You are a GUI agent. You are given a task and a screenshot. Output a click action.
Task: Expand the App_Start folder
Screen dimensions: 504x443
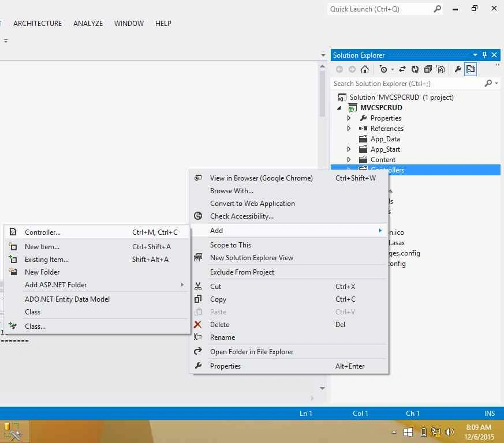point(349,149)
